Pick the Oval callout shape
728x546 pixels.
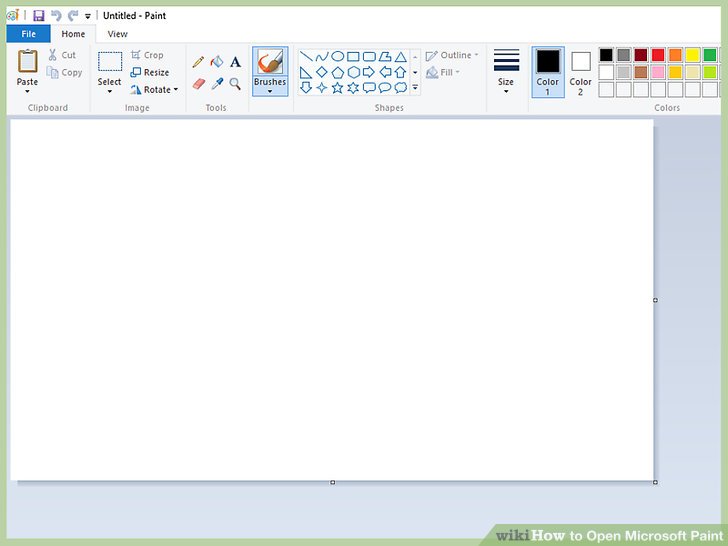pyautogui.click(x=385, y=87)
